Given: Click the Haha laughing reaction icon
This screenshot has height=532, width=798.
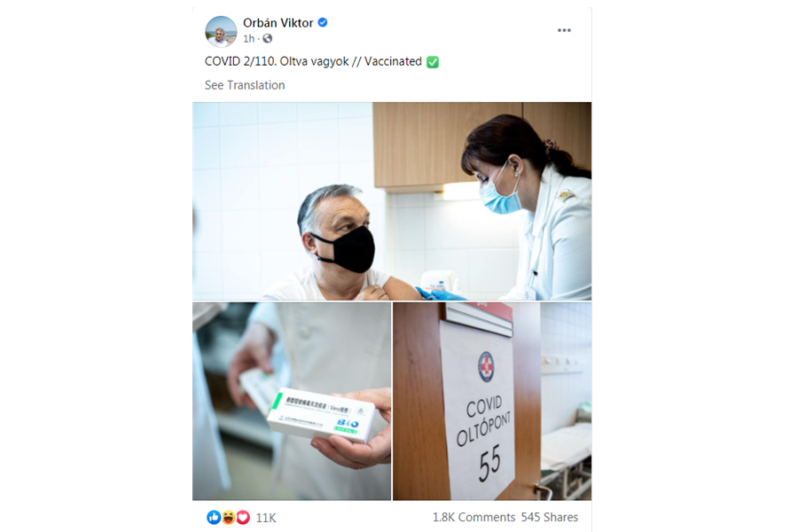Looking at the screenshot, I should (x=229, y=518).
